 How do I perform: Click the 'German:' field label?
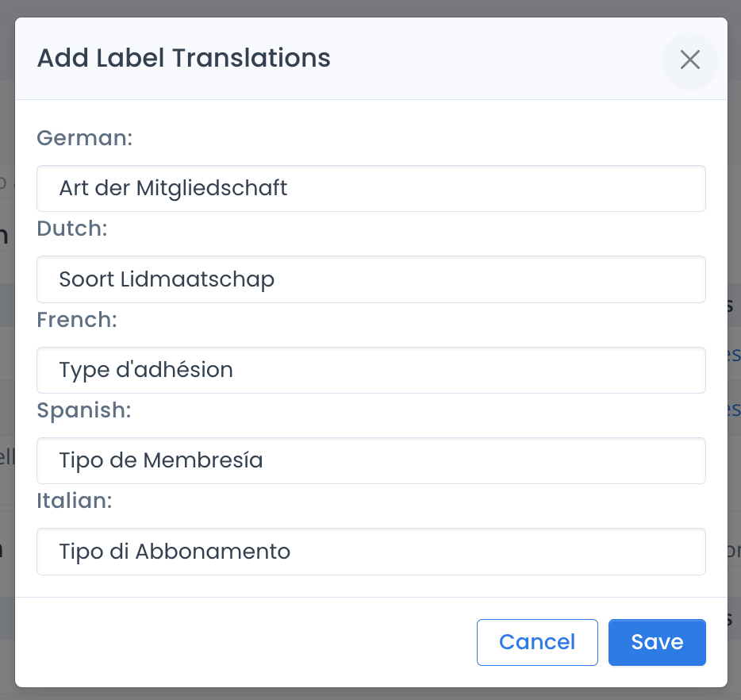(84, 137)
